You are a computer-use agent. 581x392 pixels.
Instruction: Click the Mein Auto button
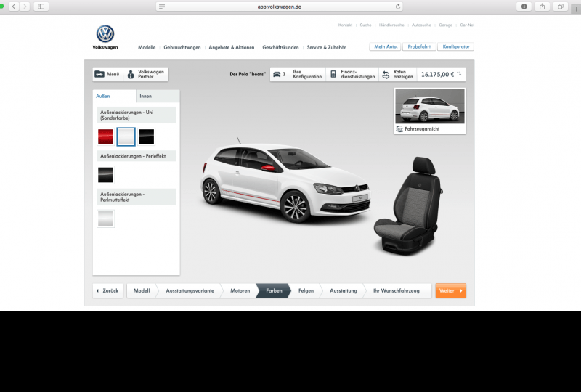point(386,46)
